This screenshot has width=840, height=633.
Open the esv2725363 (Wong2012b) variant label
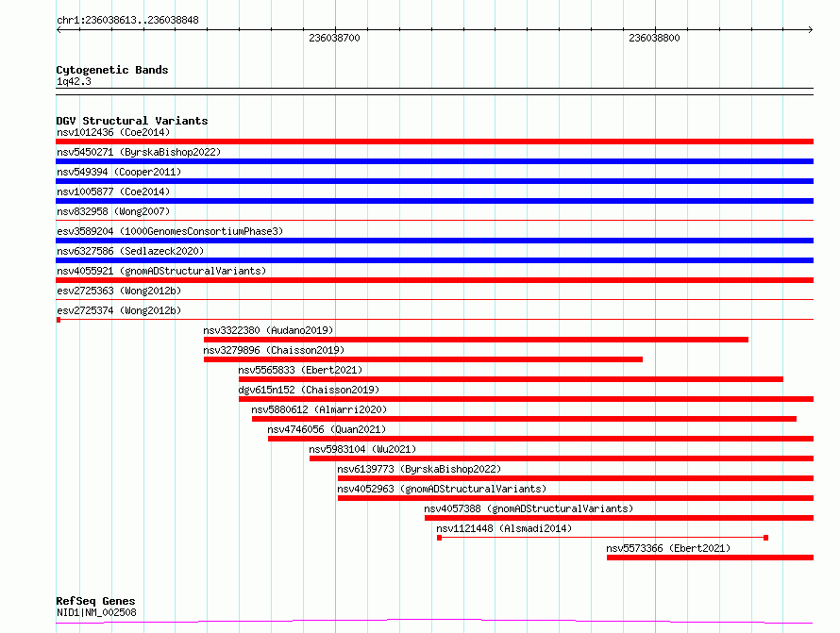tap(119, 291)
